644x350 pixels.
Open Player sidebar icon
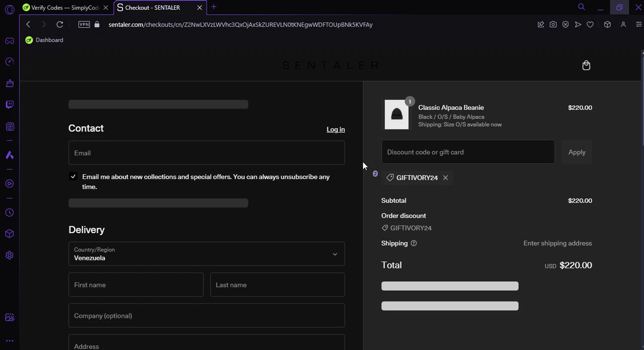pyautogui.click(x=9, y=184)
